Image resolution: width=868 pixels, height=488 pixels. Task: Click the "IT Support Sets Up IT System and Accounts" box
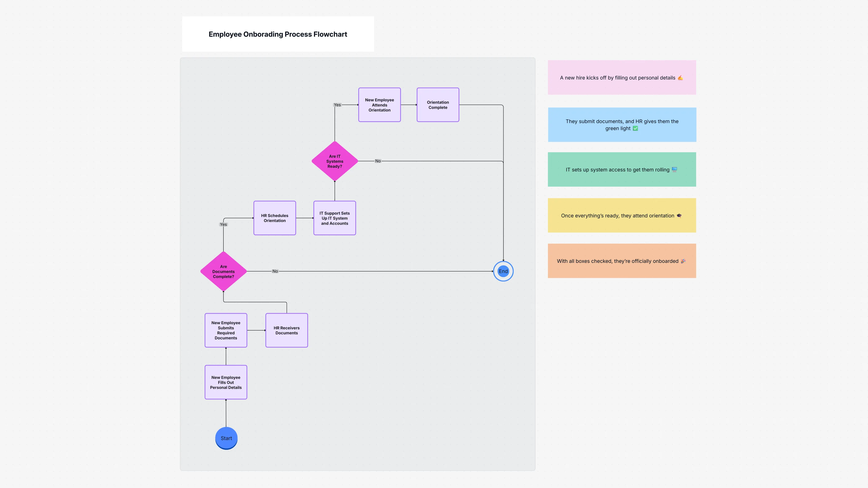[x=334, y=218]
